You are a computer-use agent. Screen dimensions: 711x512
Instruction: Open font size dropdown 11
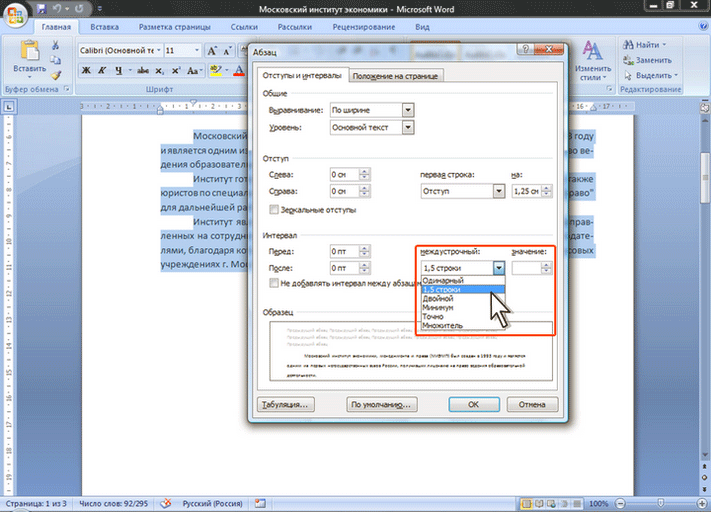click(197, 50)
